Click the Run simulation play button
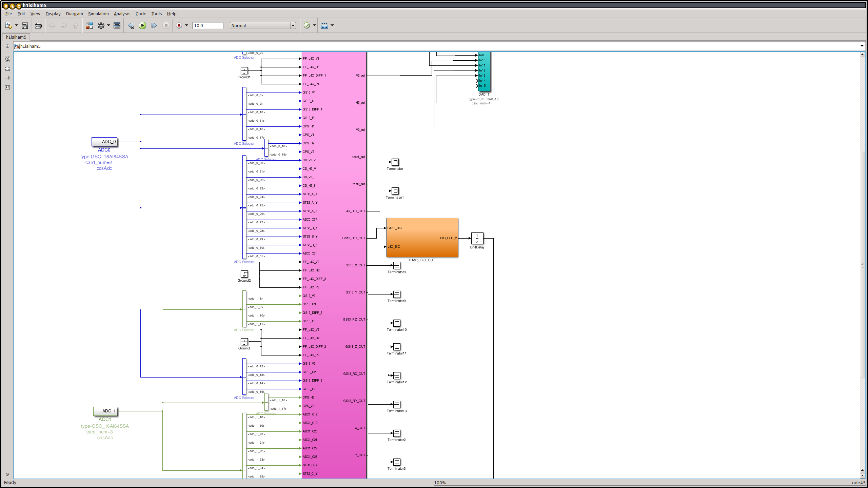The image size is (868, 488). 142,25
